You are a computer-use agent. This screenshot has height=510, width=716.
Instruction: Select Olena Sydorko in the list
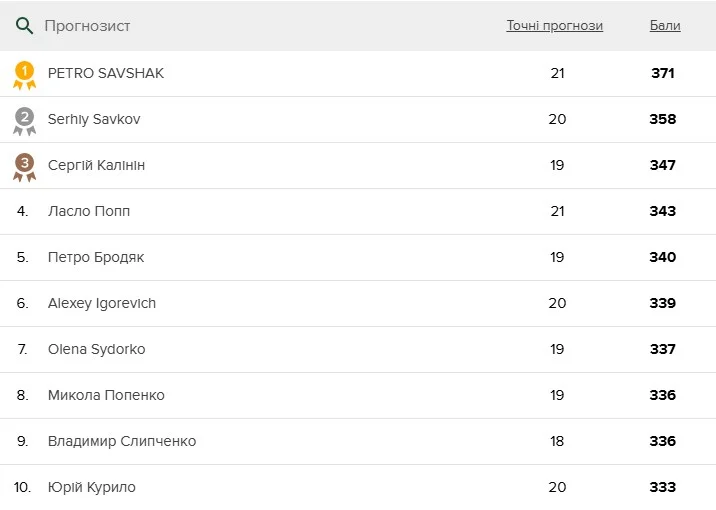pos(96,350)
